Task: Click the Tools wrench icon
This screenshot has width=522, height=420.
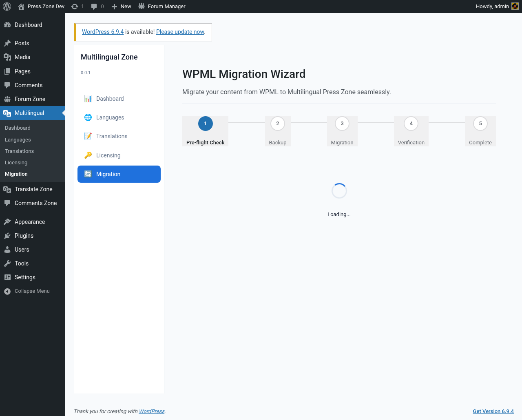Action: click(x=7, y=263)
